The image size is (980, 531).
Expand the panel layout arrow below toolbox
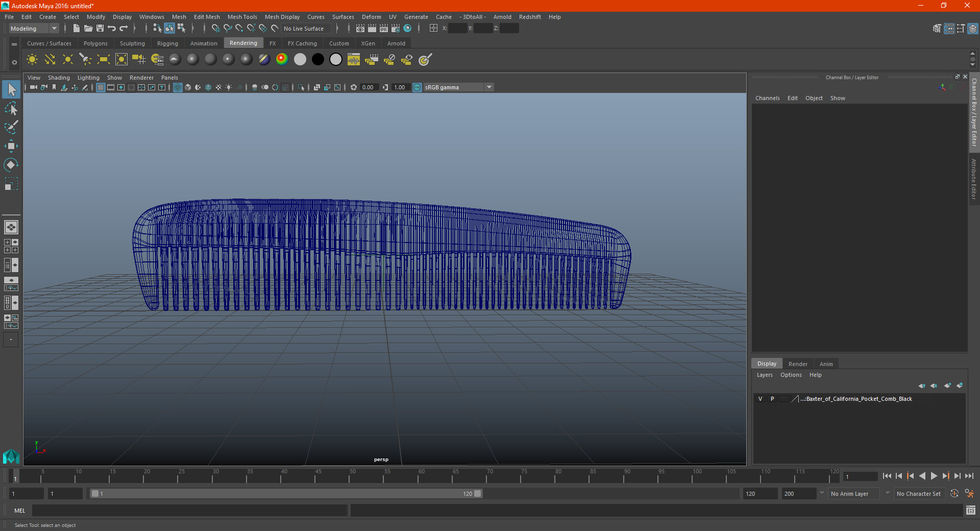pyautogui.click(x=11, y=340)
